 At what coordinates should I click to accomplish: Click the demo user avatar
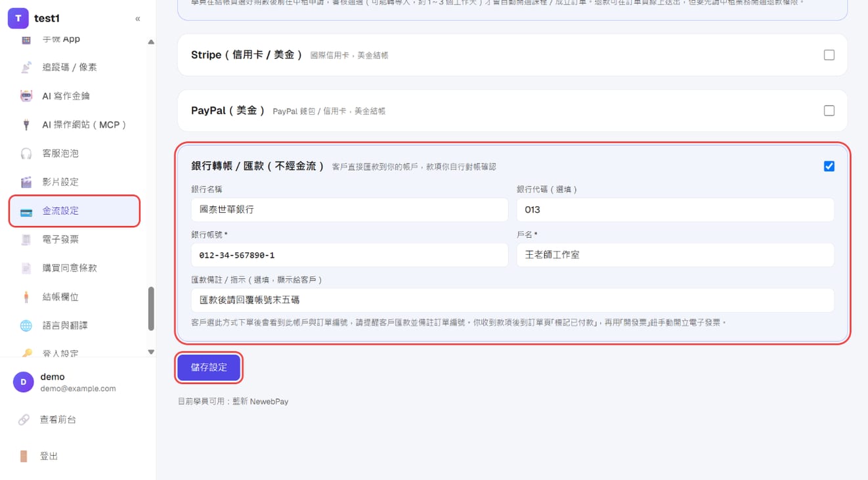point(24,382)
